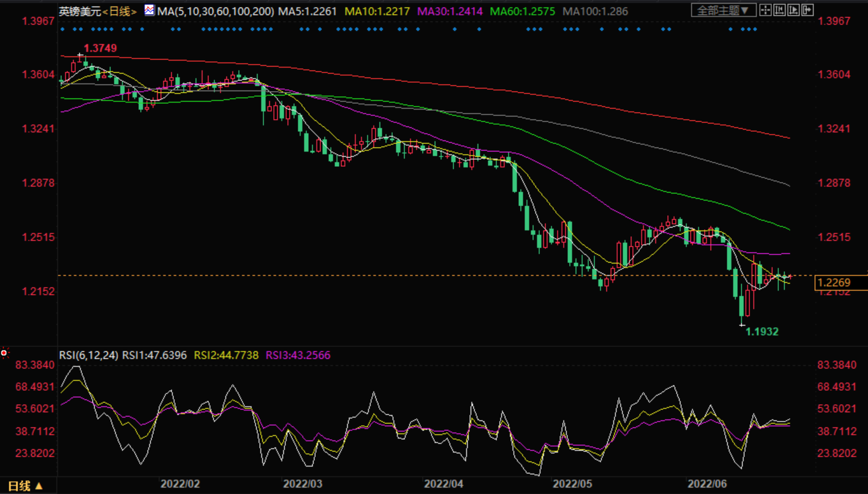
Task: Open the 全部主题 dropdown
Action: click(x=723, y=10)
